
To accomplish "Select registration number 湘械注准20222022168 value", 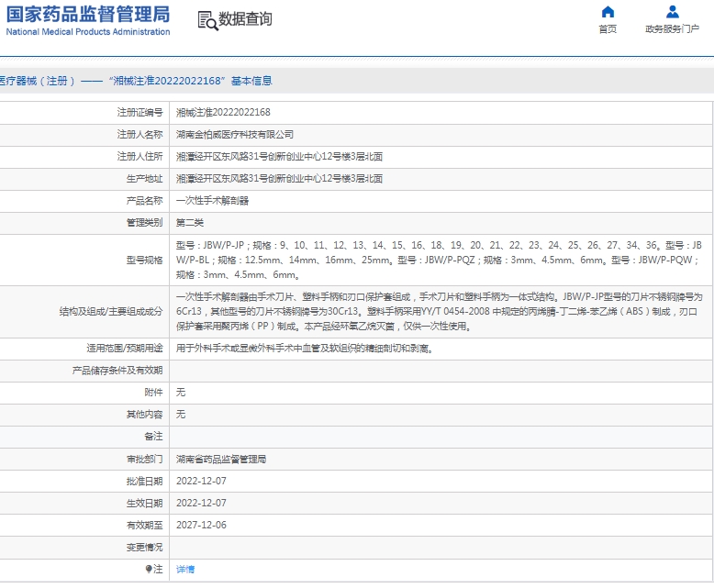I will (x=223, y=113).
